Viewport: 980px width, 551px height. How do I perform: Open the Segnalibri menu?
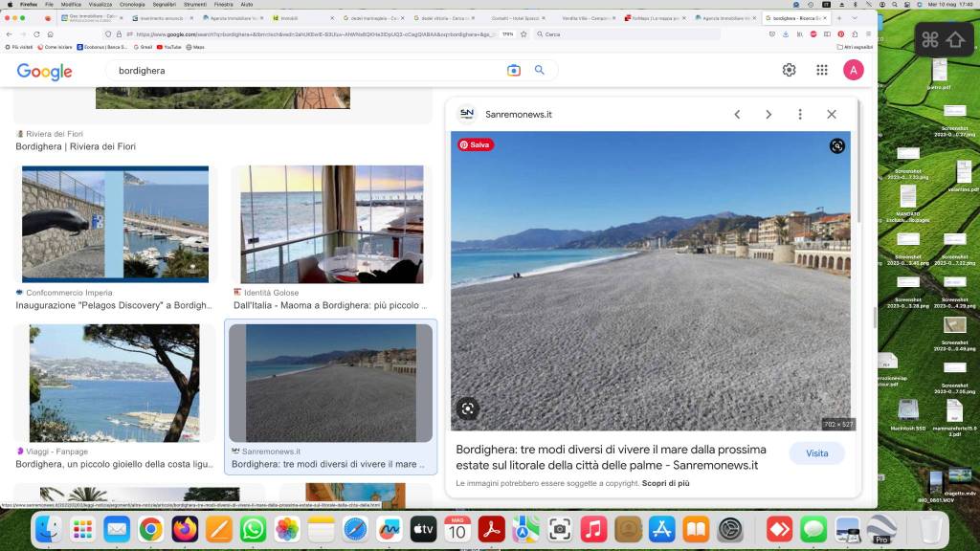(164, 5)
